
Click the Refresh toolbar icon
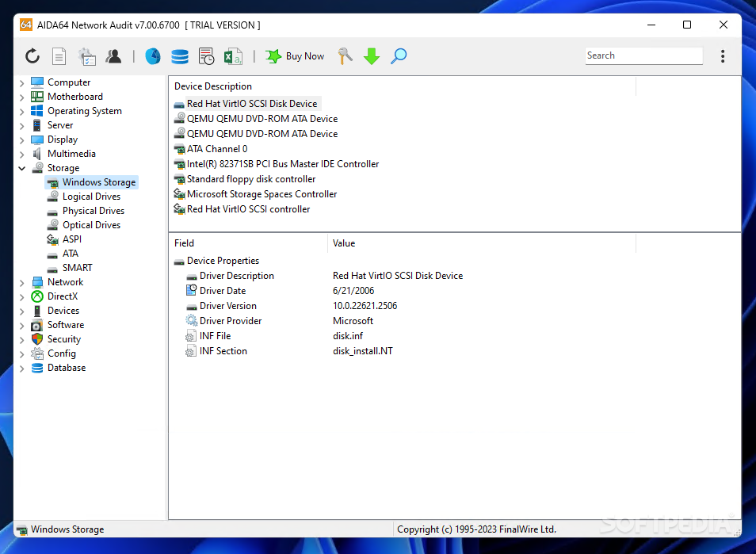click(32, 56)
